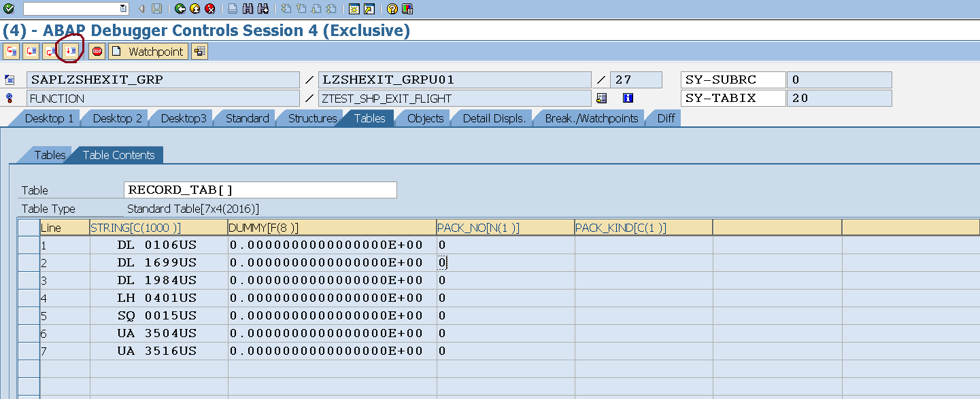Click the Find binoculars icon
Image resolution: width=980 pixels, height=399 pixels.
click(x=248, y=9)
